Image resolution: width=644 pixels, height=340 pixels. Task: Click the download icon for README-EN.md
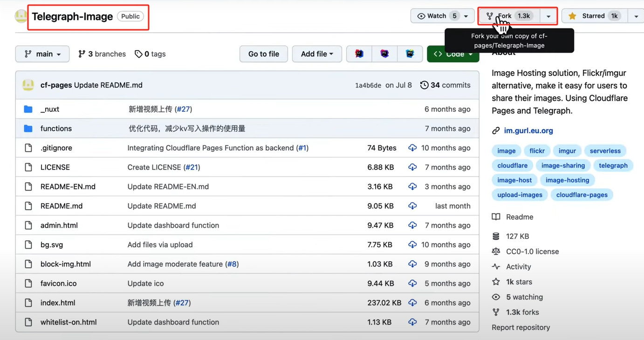[412, 186]
